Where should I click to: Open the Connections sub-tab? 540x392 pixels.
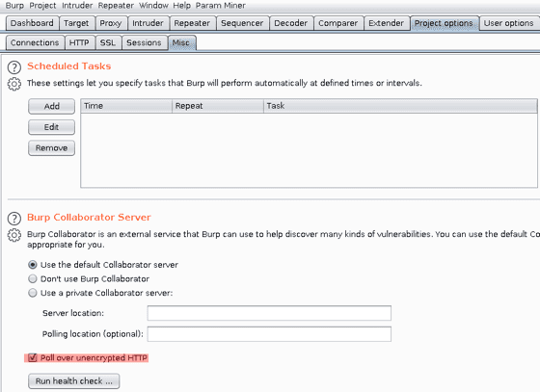[x=35, y=42]
